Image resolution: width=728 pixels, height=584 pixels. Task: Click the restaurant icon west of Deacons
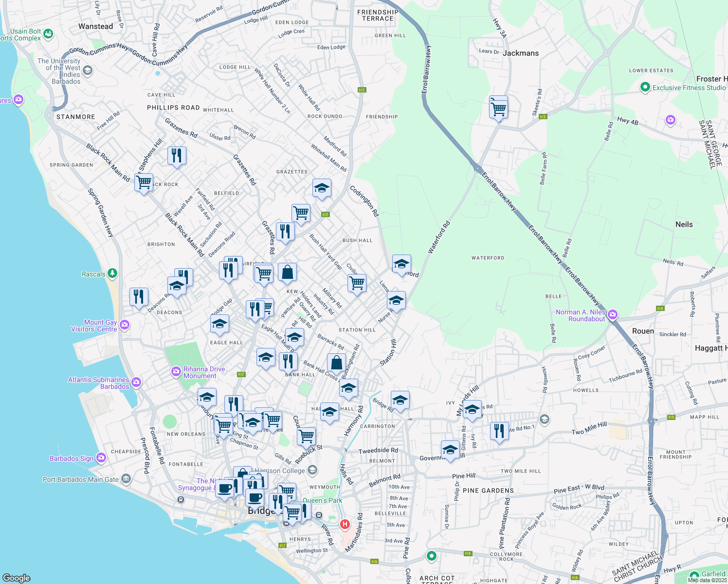click(x=139, y=297)
